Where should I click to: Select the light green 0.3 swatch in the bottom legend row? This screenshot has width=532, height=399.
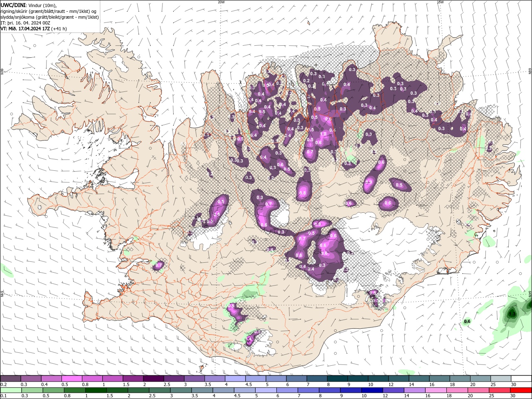pyautogui.click(x=33, y=390)
